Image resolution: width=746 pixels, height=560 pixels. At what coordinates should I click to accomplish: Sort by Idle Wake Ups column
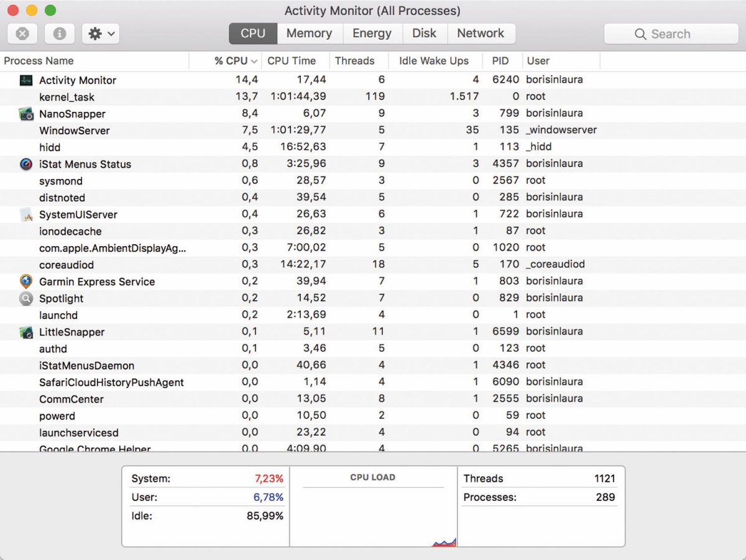pos(434,61)
